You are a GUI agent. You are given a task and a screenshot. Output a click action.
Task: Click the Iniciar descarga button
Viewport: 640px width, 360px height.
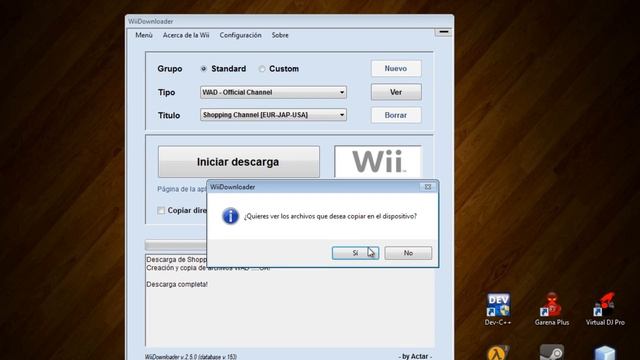239,162
